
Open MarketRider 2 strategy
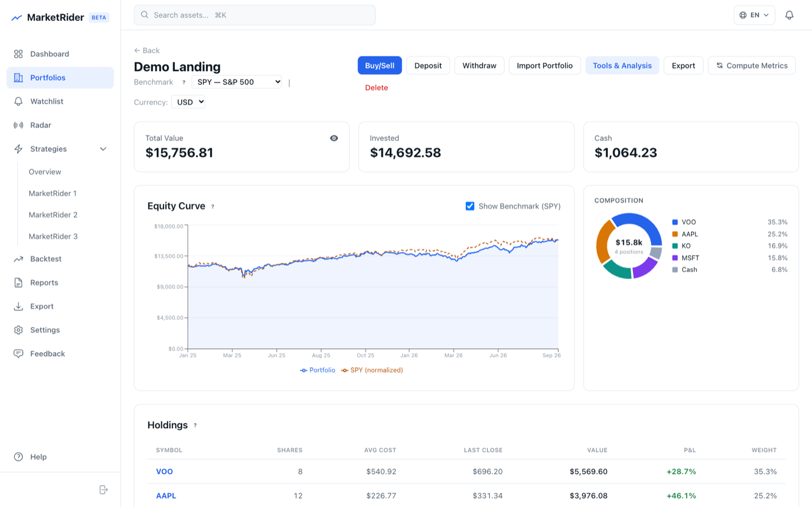(54, 215)
